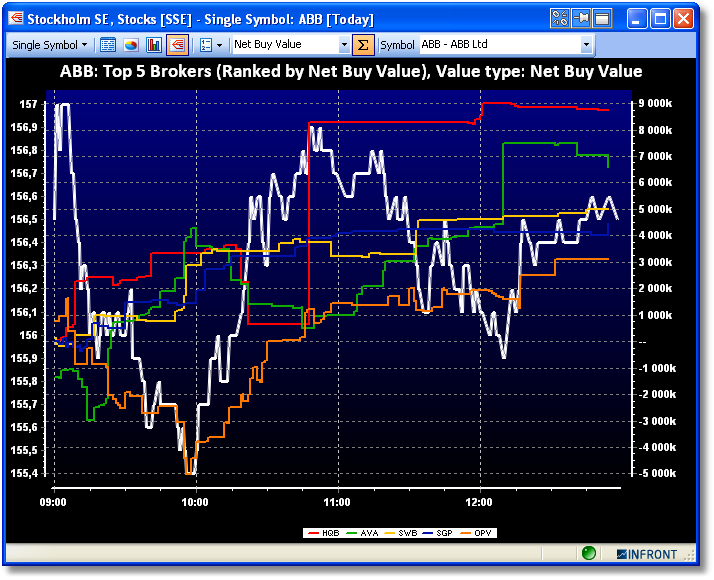Click the ranked list options icon
Viewport: 714px width, 580px height.
point(206,45)
